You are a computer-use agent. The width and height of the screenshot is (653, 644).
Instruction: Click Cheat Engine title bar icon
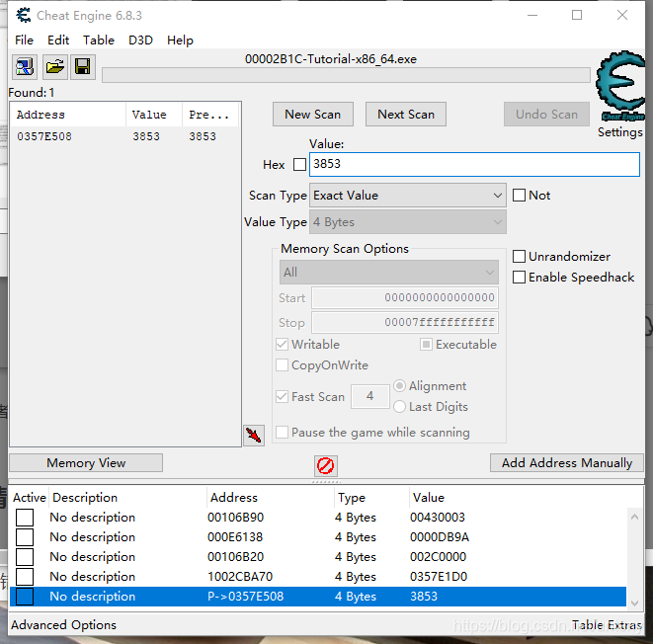pos(24,16)
